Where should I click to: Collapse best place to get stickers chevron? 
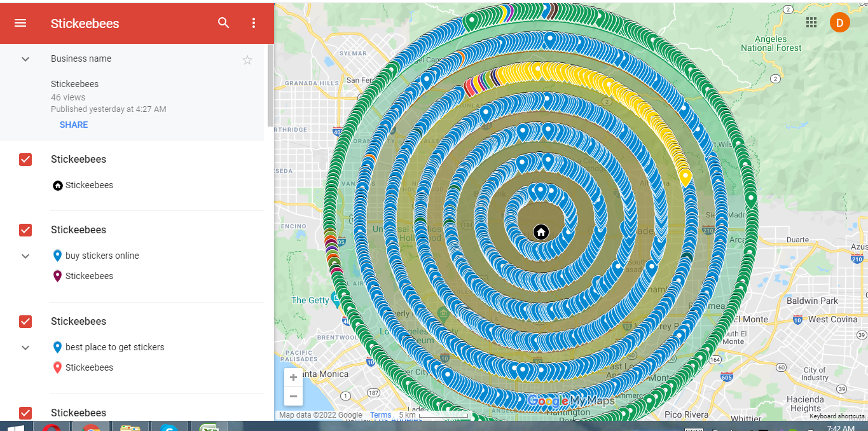point(25,348)
